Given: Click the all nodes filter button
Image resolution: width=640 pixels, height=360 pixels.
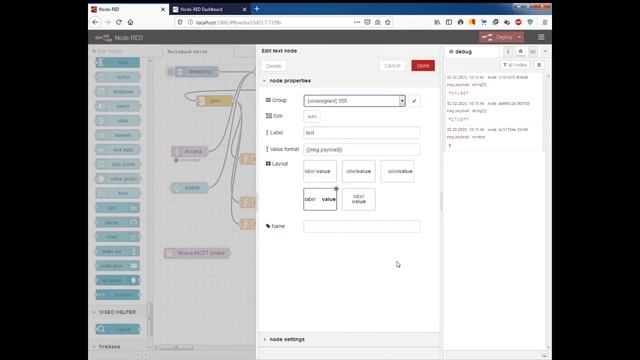Looking at the screenshot, I should coord(515,65).
